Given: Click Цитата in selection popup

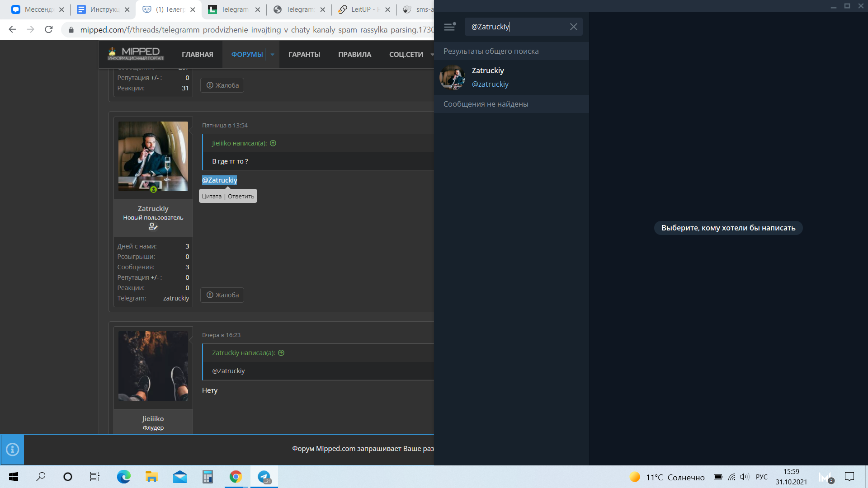Looking at the screenshot, I should pyautogui.click(x=212, y=197).
